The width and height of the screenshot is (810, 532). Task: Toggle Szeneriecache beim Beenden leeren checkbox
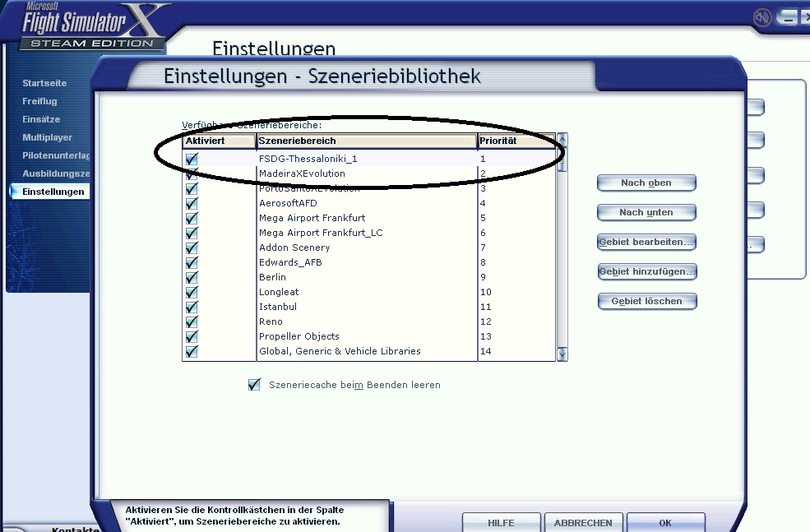tap(254, 385)
